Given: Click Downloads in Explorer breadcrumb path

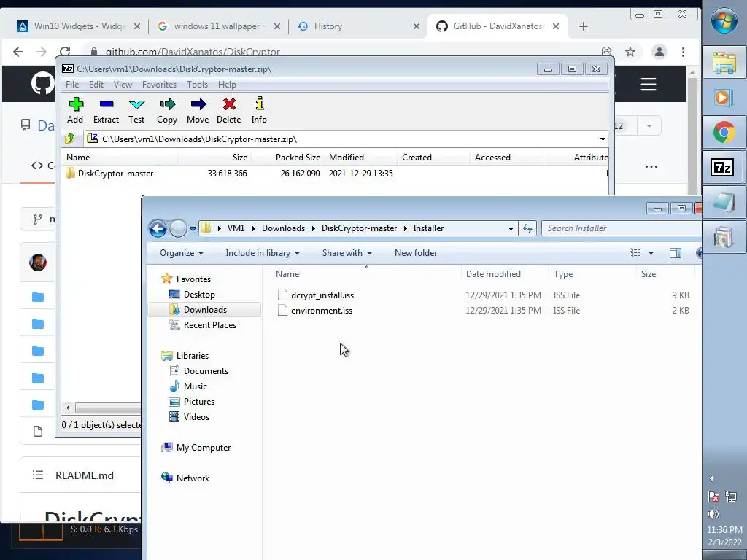Looking at the screenshot, I should 284,228.
